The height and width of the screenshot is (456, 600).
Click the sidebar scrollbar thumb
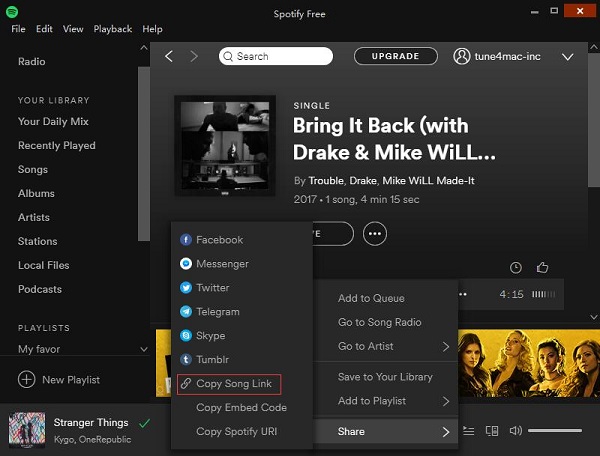tap(143, 154)
